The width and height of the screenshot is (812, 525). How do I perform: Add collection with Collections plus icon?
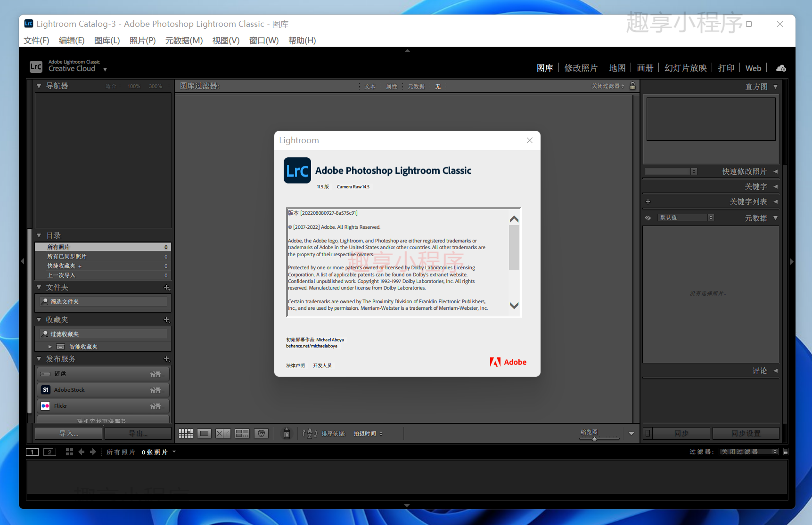pyautogui.click(x=166, y=320)
